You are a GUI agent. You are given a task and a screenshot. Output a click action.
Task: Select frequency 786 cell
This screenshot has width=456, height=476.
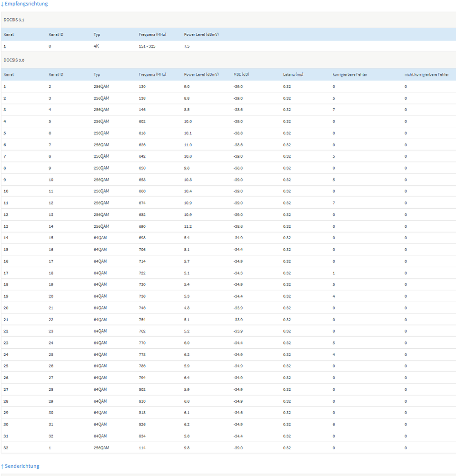(x=142, y=366)
